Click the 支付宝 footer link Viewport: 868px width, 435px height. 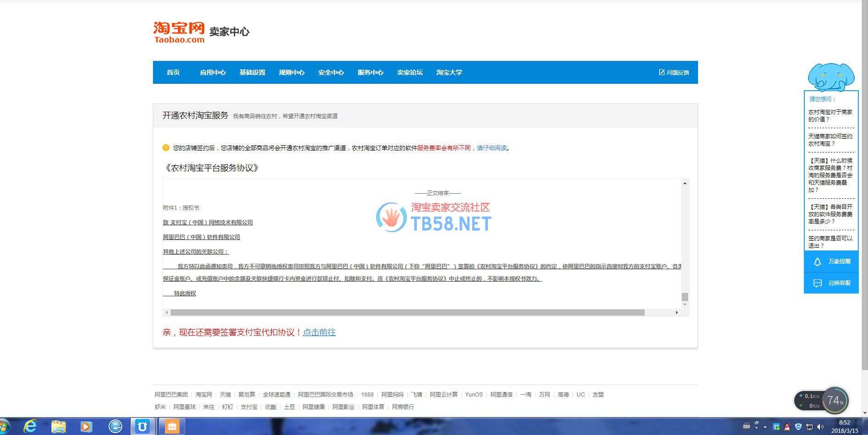point(249,407)
